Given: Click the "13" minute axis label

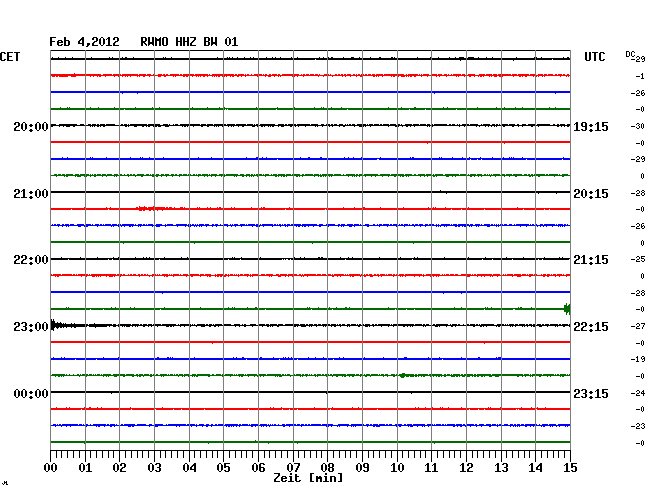Looking at the screenshot, I should [501, 468].
